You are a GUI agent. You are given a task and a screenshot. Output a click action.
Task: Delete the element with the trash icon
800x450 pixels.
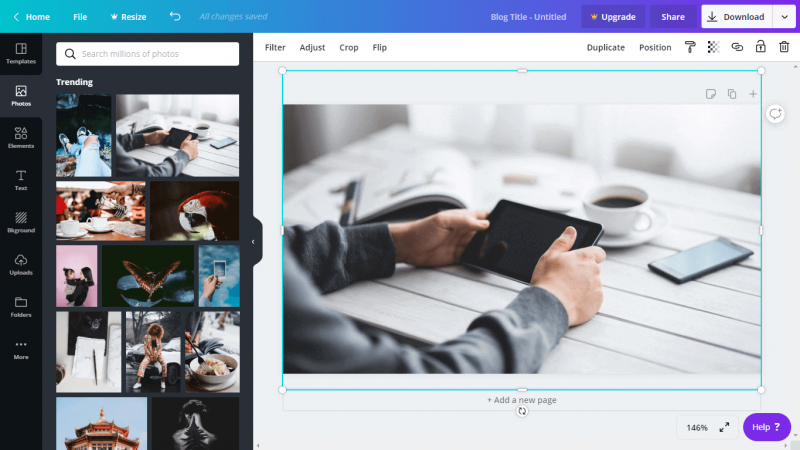tap(784, 47)
